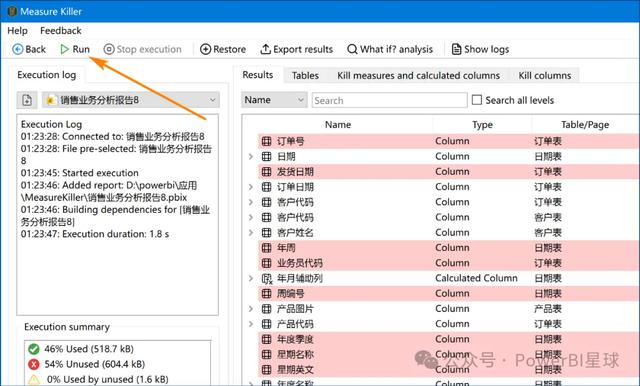
Task: Click the 日期 column icon
Action: [x=267, y=156]
